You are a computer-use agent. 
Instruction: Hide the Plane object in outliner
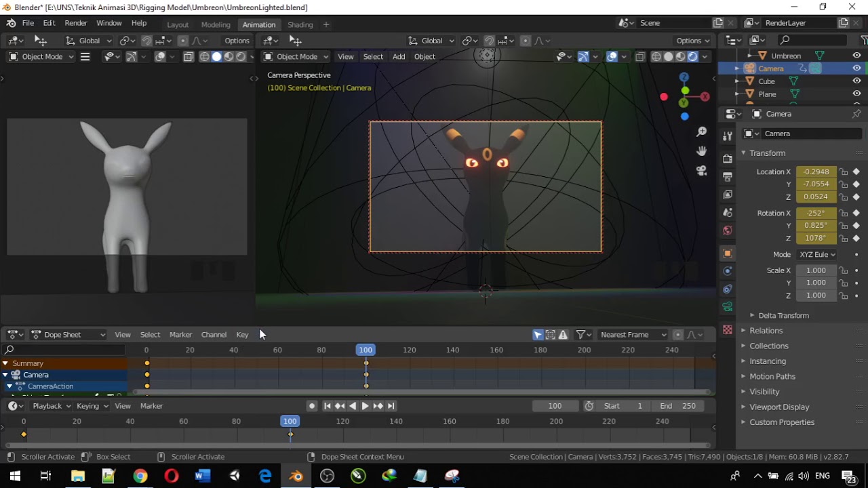(x=856, y=94)
